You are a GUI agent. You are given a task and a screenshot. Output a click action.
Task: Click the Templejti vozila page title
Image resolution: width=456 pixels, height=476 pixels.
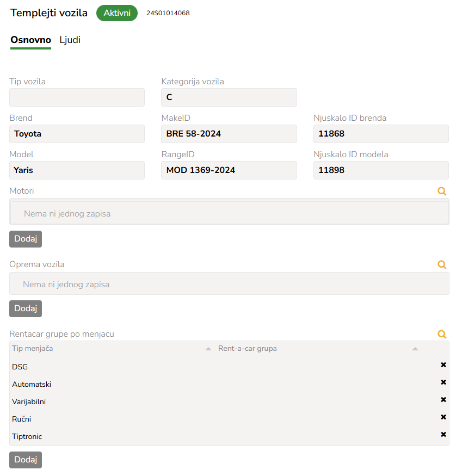point(49,13)
